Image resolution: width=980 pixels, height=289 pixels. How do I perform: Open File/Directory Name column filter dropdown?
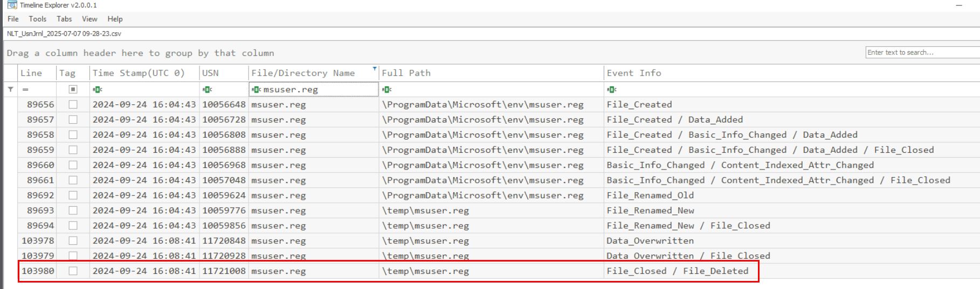pos(375,69)
